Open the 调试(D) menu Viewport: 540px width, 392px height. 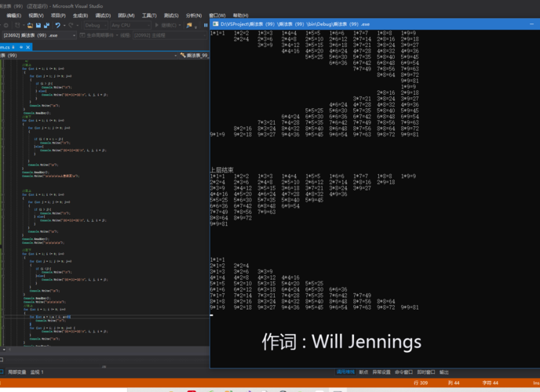[x=103, y=16]
